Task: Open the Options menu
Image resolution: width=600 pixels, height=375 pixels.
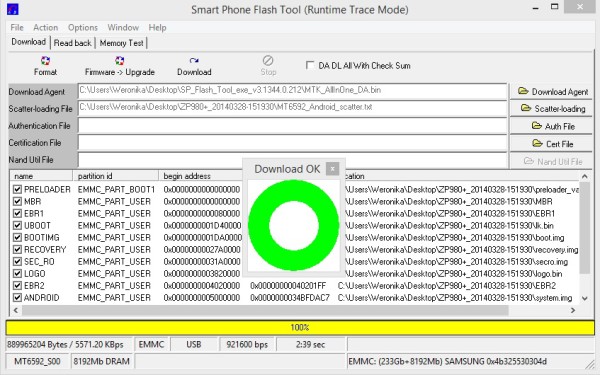Action: (x=83, y=28)
